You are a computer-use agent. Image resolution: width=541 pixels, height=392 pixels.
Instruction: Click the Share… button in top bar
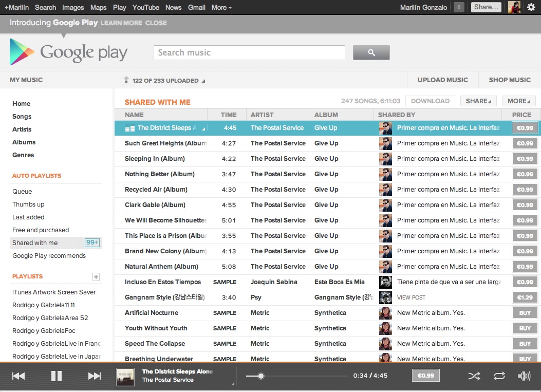tap(486, 7)
